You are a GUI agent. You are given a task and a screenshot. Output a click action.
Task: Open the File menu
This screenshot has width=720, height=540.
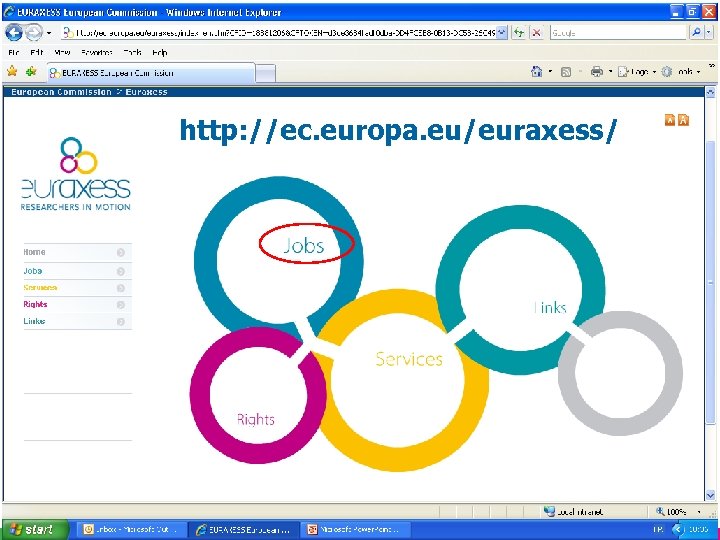(13, 52)
